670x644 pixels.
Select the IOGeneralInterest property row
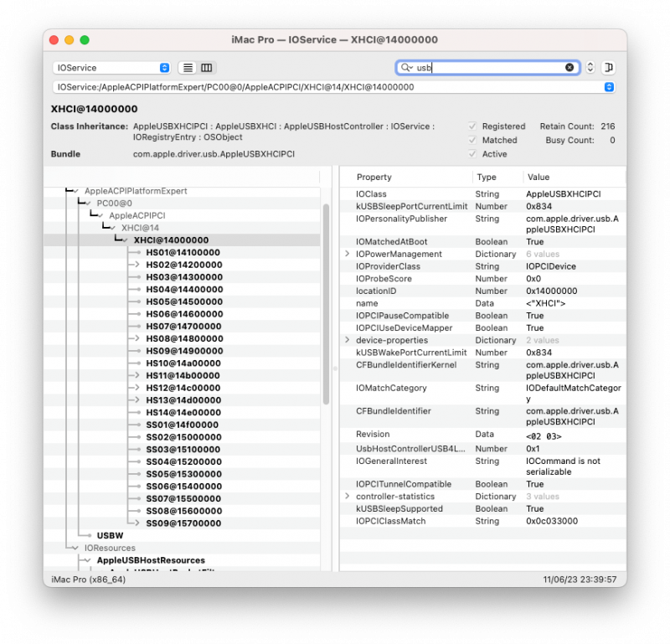[x=483, y=466]
